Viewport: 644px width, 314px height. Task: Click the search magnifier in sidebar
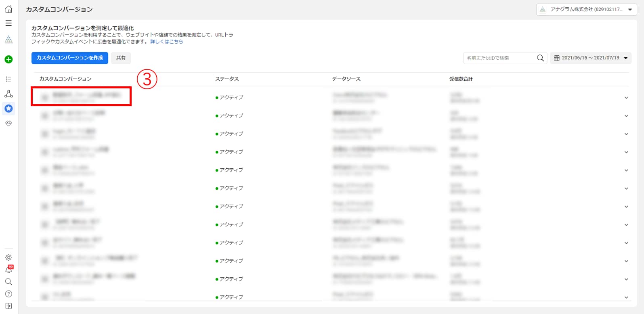pyautogui.click(x=8, y=282)
